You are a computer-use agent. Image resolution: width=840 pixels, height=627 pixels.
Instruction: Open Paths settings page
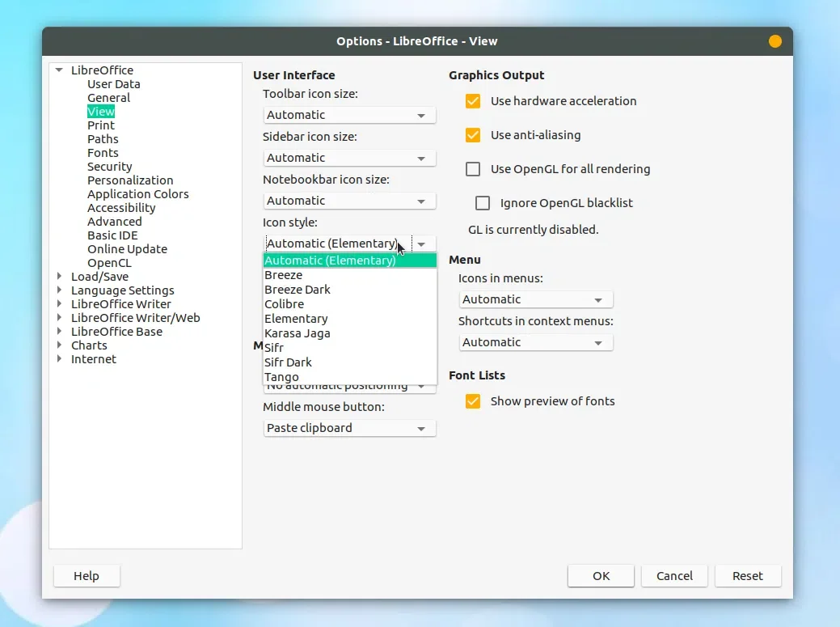pos(103,139)
